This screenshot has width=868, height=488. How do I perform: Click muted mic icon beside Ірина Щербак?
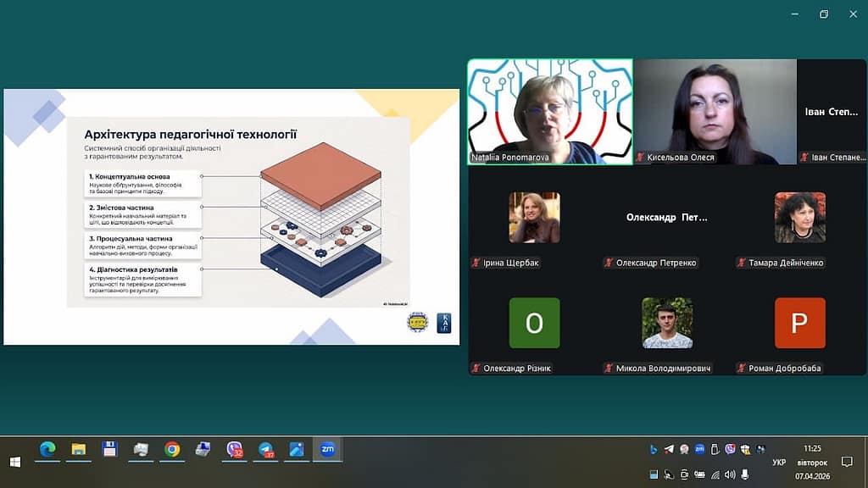point(476,263)
